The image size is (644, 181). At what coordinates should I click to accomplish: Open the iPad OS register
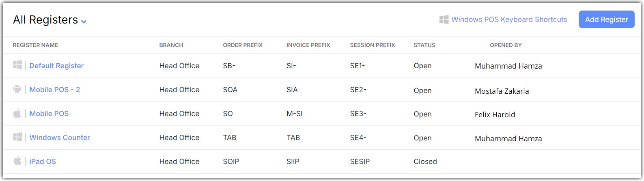click(x=43, y=162)
